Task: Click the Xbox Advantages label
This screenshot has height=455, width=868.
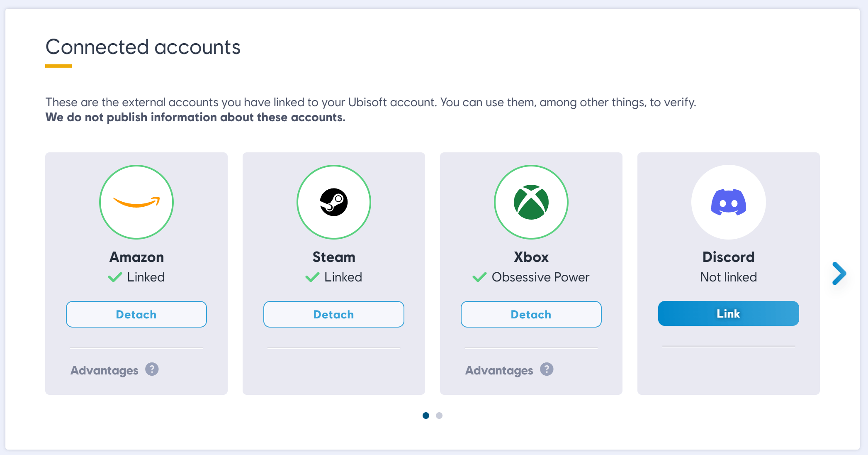Action: 499,370
